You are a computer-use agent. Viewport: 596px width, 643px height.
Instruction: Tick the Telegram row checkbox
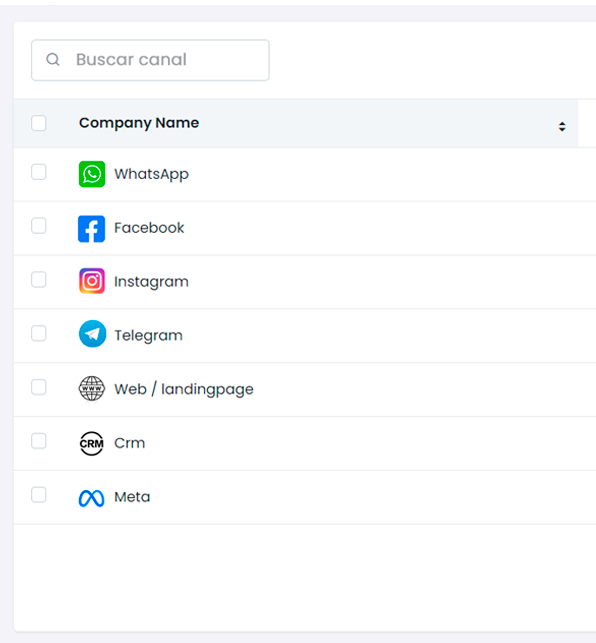pyautogui.click(x=39, y=333)
